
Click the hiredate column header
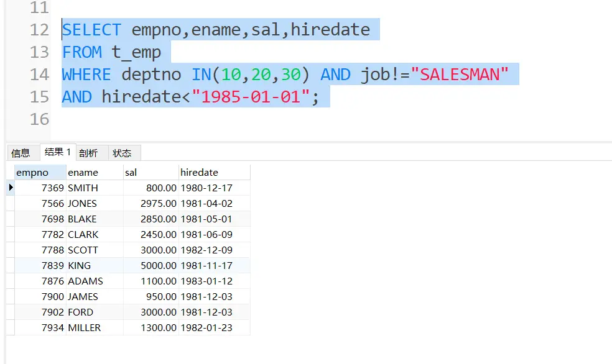(x=213, y=172)
